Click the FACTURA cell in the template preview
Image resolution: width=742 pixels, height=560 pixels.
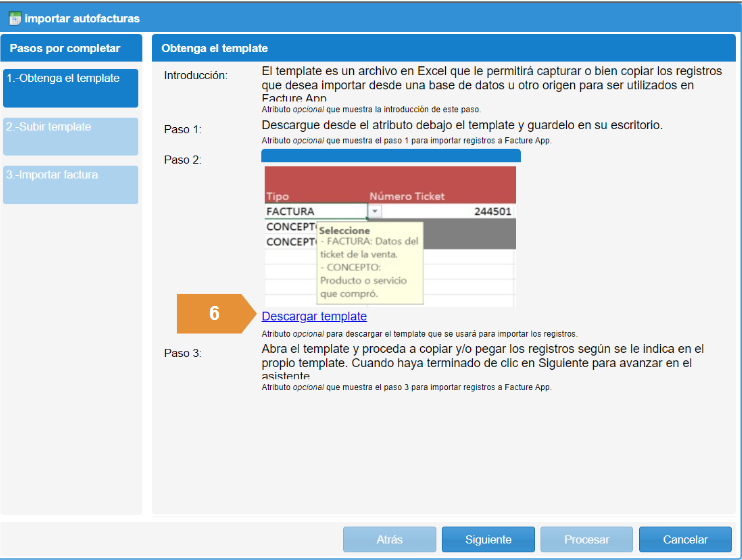[x=313, y=212]
